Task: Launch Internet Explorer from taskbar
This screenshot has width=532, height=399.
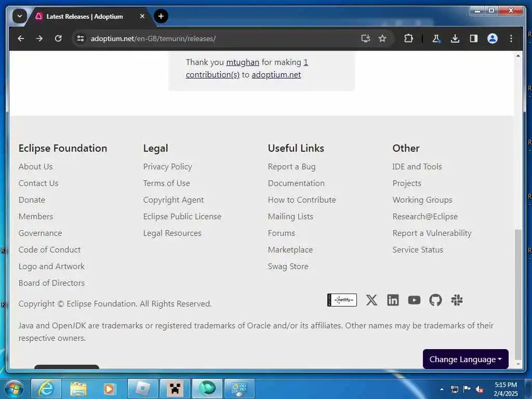Action: 46,389
